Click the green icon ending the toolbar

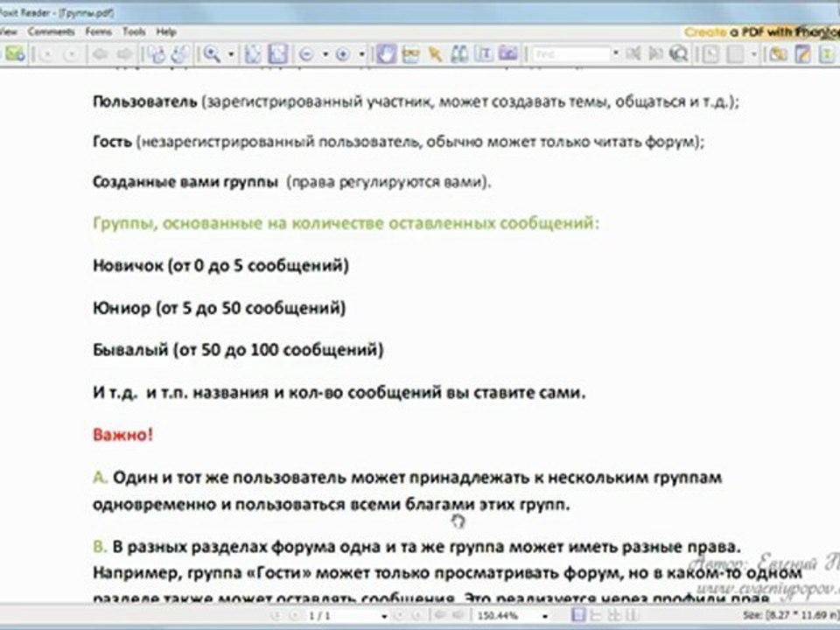[828, 54]
